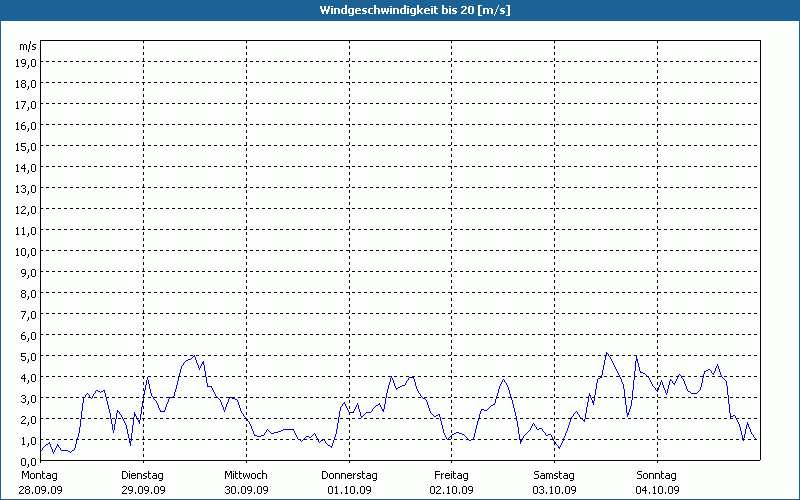
Task: Select the Sonntag day label
Action: coord(656,476)
